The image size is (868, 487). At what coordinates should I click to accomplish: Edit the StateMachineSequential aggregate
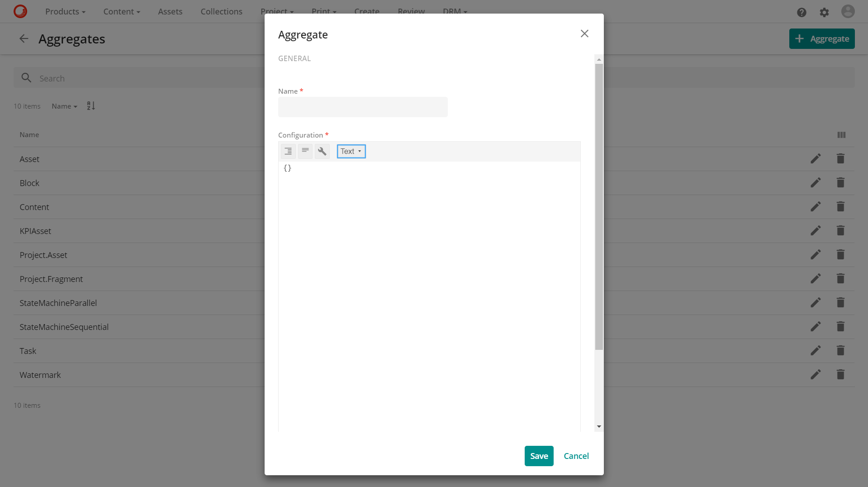(x=816, y=327)
